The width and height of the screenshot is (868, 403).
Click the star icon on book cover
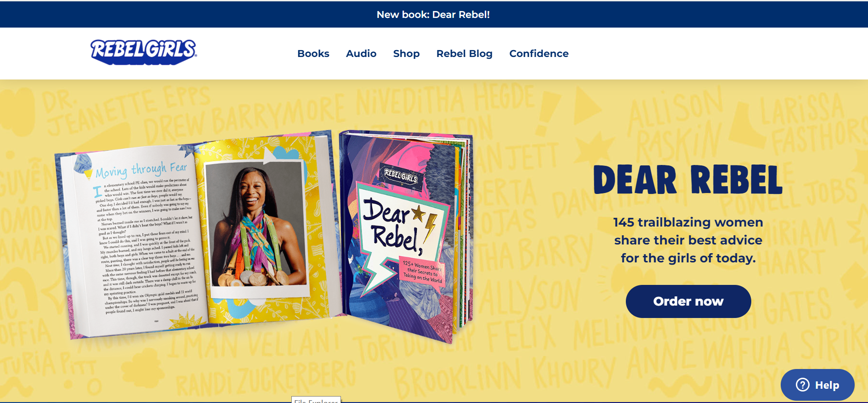coord(419,213)
